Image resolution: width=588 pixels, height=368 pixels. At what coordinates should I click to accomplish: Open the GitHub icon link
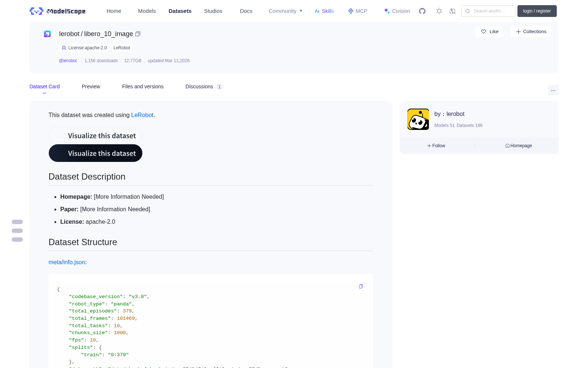(422, 11)
